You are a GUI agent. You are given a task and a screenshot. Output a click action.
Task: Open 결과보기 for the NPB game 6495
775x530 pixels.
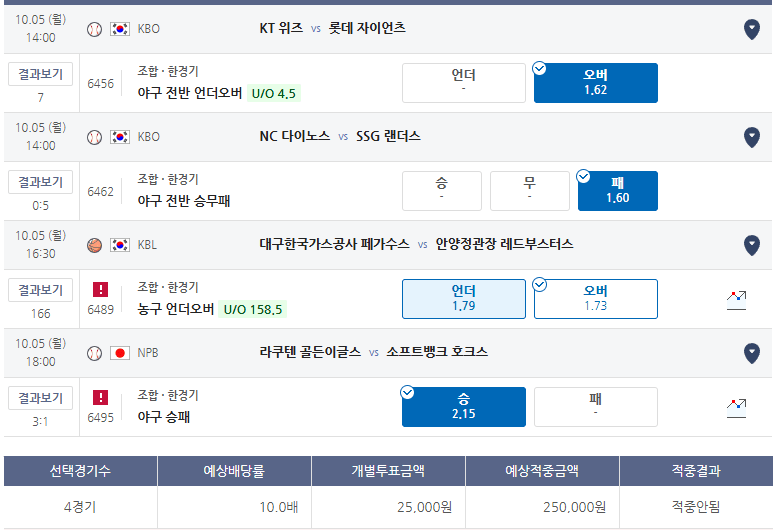point(41,398)
